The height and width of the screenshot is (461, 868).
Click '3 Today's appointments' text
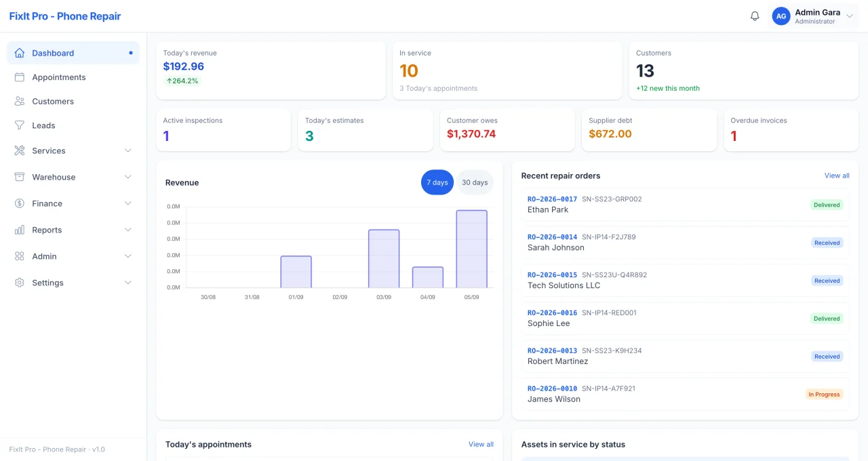(439, 88)
